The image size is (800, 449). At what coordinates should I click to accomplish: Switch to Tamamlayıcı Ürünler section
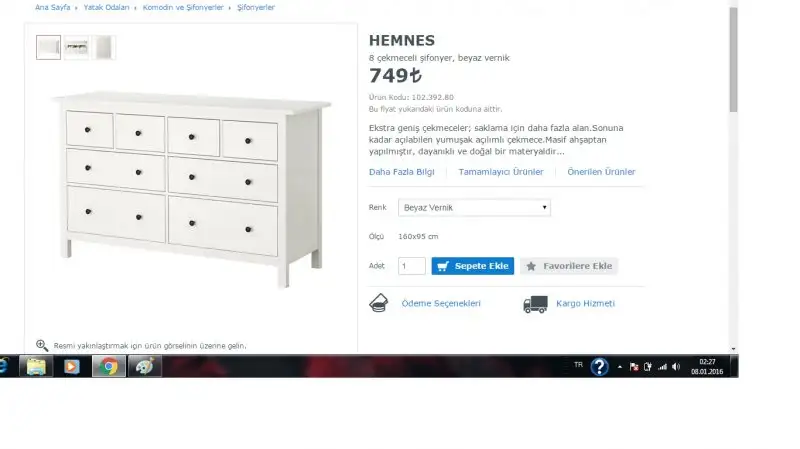pyautogui.click(x=501, y=172)
